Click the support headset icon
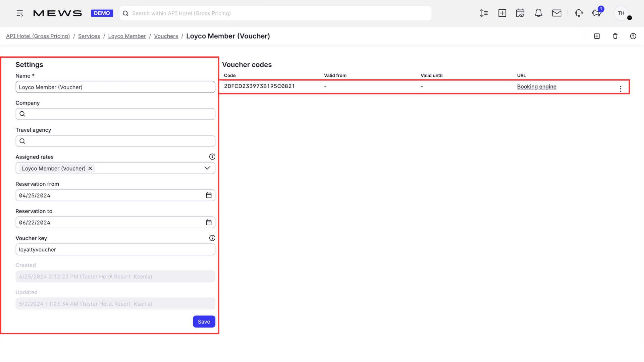644x362 pixels. tap(579, 13)
